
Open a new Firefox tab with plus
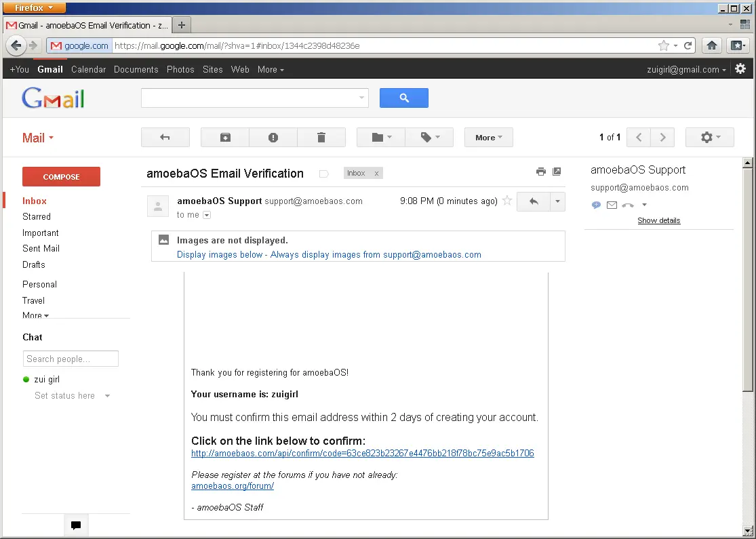pyautogui.click(x=181, y=25)
